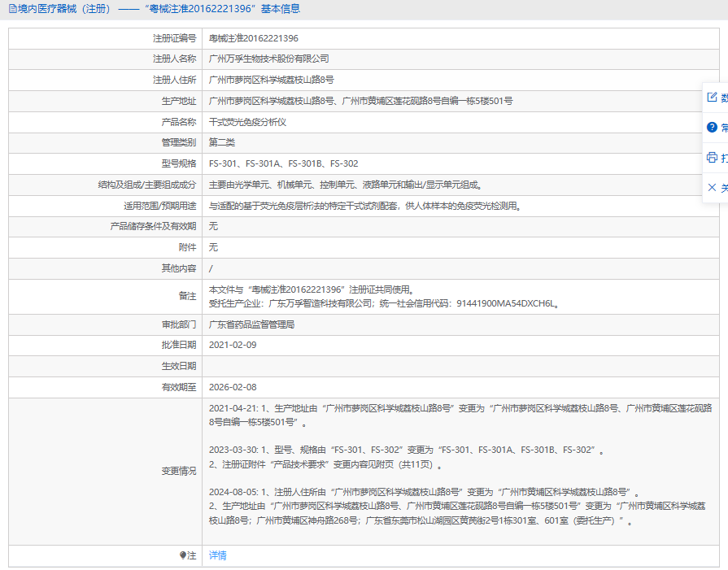The image size is (728, 570).
Task: Click registrant address 广州市萝岗区科学城荔枝山路8号
Action: 271,80
